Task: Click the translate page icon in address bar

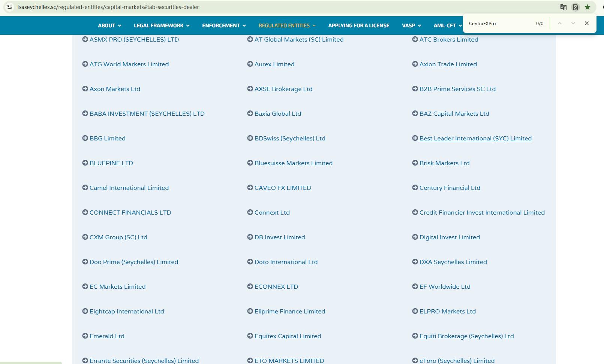Action: point(563,7)
